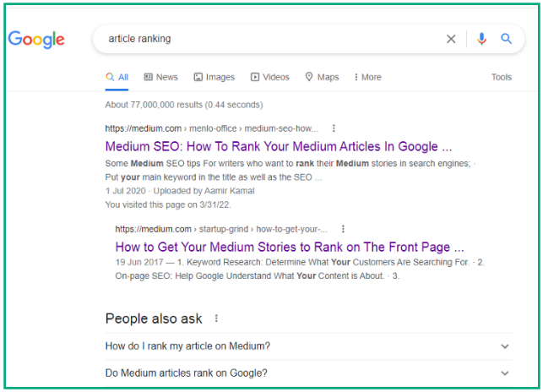
Task: Open the 'Medium SEO: How To Rank' result link
Action: click(279, 146)
